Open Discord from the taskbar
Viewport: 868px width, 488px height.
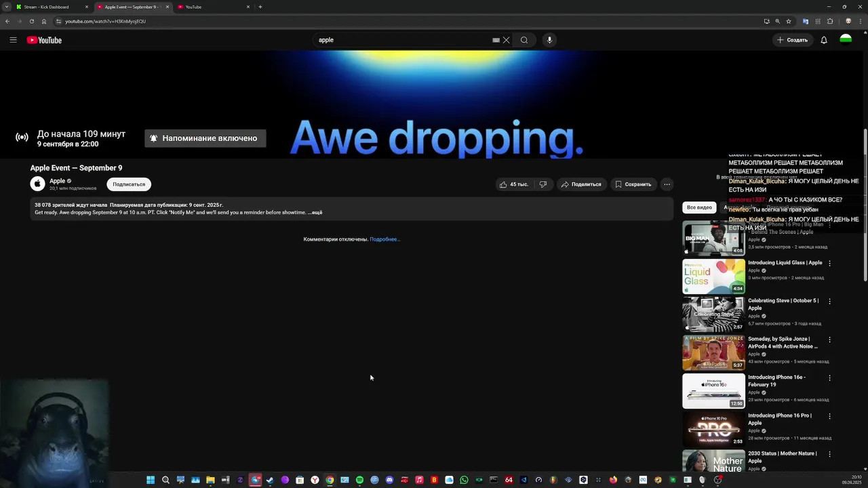[x=389, y=480]
